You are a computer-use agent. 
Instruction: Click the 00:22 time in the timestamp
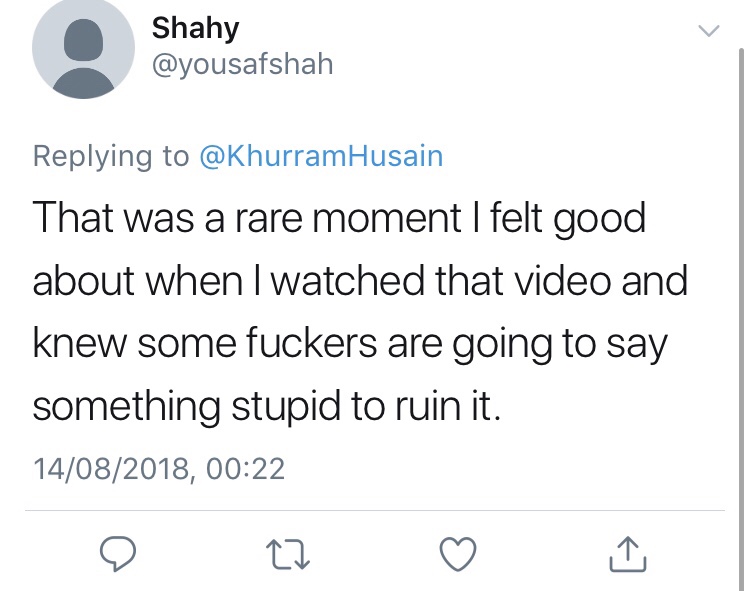(x=245, y=468)
